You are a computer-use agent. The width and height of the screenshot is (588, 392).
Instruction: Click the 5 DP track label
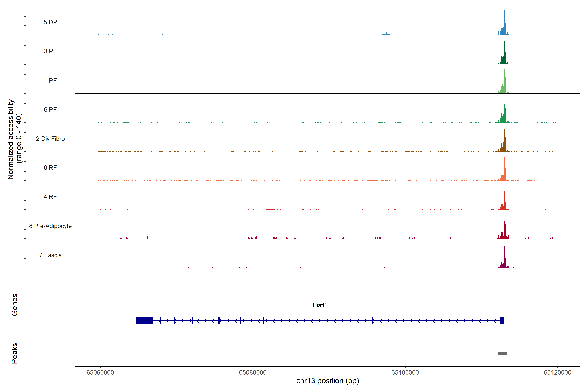(x=50, y=22)
